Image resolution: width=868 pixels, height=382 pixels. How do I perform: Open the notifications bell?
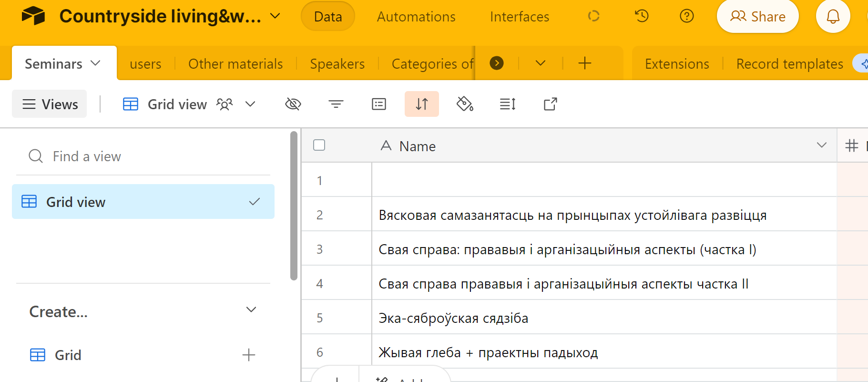coord(833,17)
